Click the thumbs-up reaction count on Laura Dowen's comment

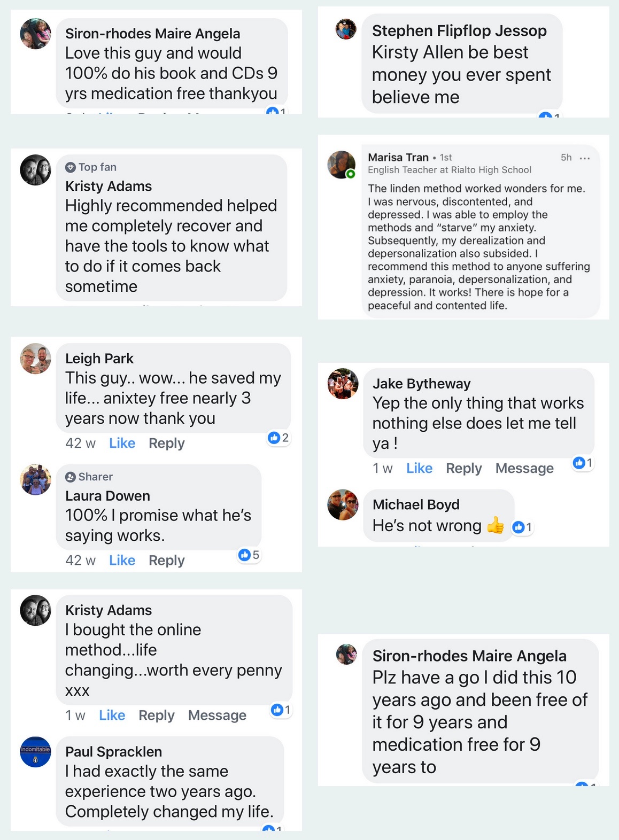point(249,555)
